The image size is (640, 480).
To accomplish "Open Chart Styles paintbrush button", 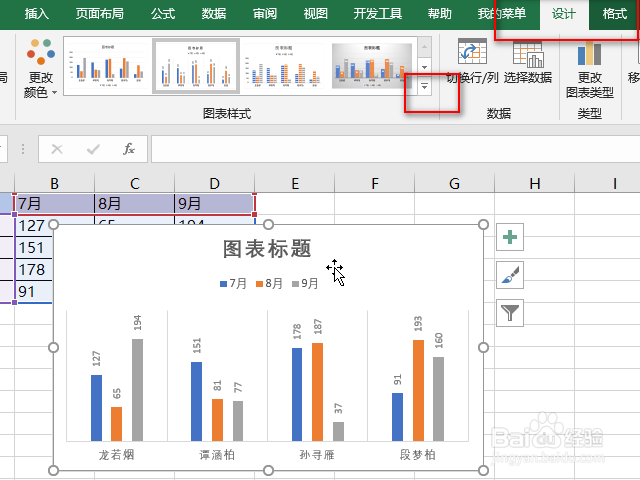I will (x=510, y=275).
